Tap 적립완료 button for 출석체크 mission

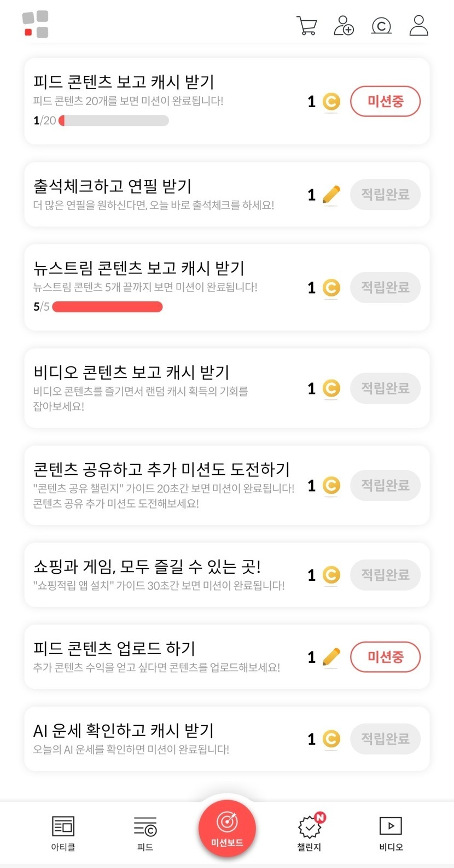click(x=385, y=195)
